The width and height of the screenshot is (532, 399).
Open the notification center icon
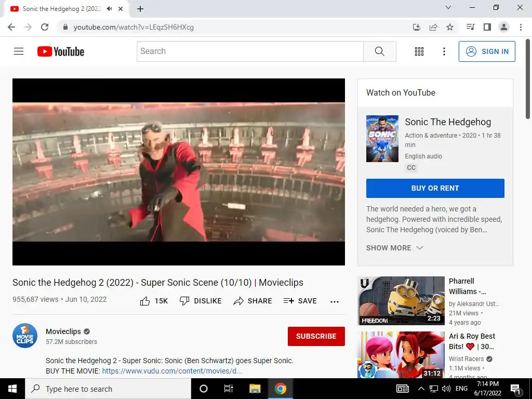(515, 389)
